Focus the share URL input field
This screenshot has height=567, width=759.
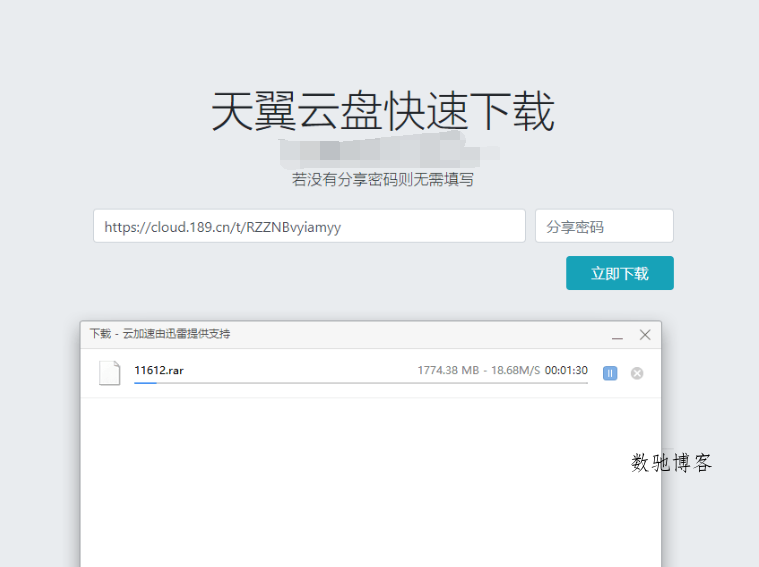tap(309, 226)
